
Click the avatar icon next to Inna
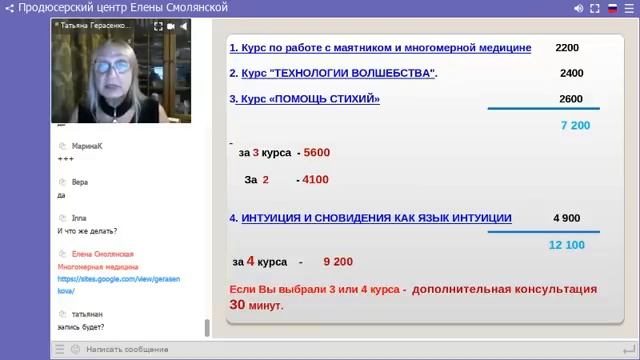62,218
